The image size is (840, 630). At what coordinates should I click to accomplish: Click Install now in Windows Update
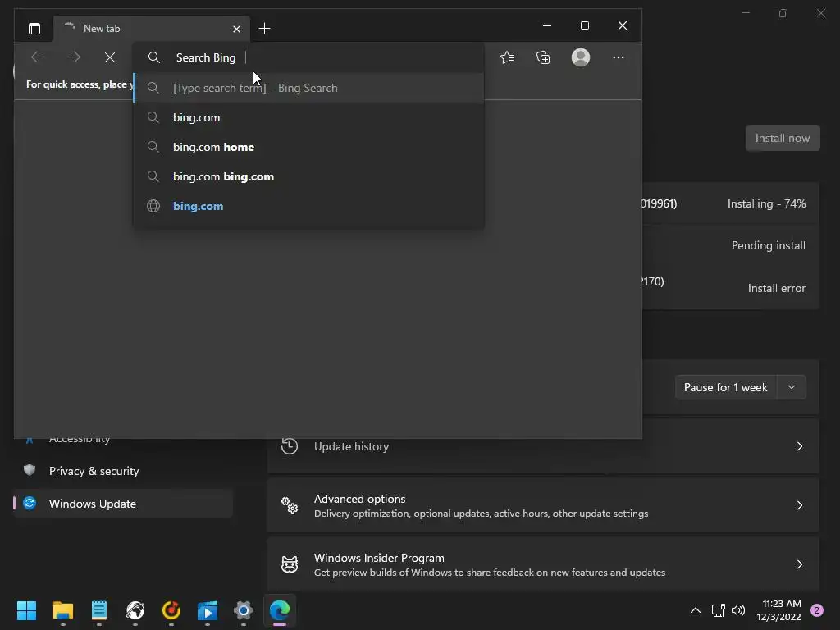pos(782,138)
